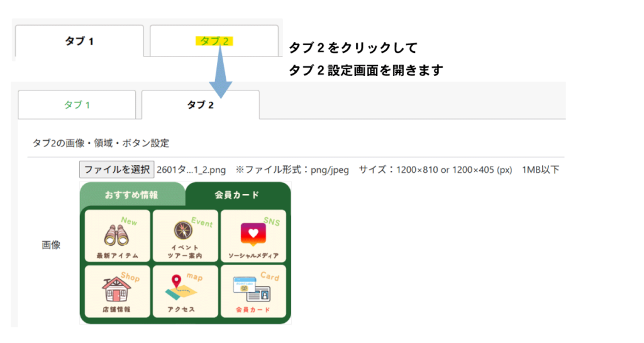This screenshot has width=644, height=343.
Task: Click the ソーシャルメディア tile label
Action: (x=253, y=256)
